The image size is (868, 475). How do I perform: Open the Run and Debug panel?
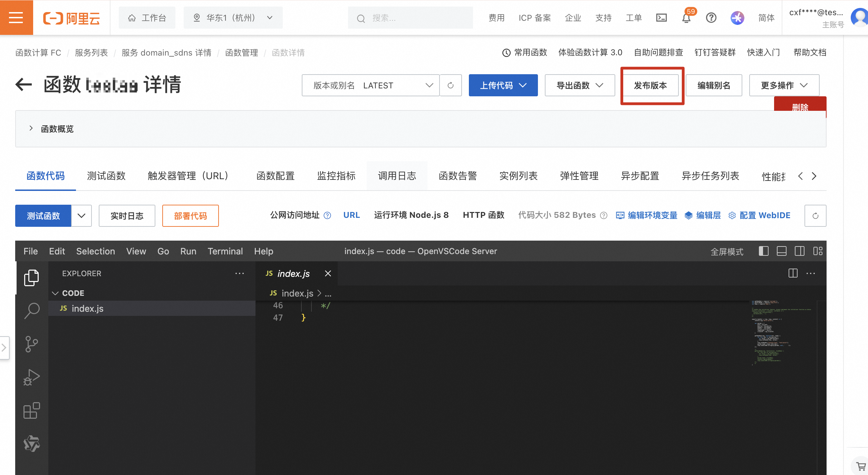(32, 377)
